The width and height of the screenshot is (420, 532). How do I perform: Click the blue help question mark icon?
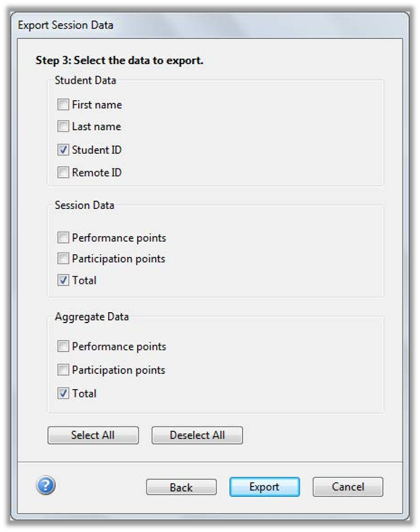46,486
